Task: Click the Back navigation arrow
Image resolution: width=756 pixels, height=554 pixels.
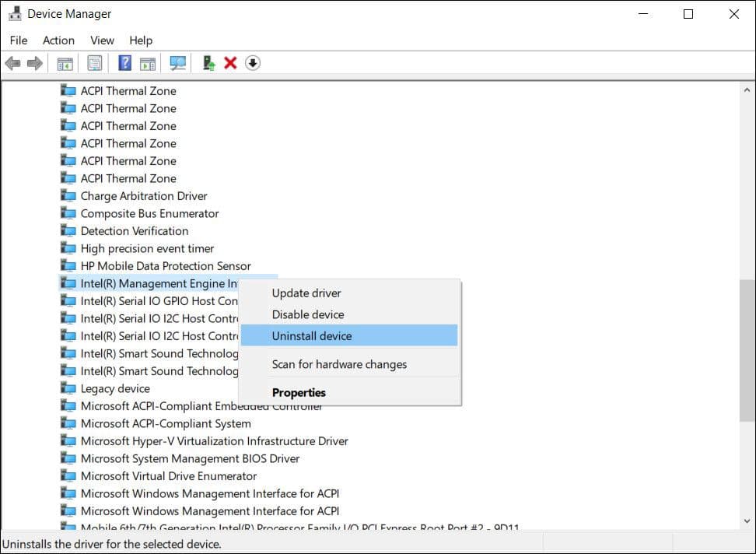Action: click(x=12, y=62)
